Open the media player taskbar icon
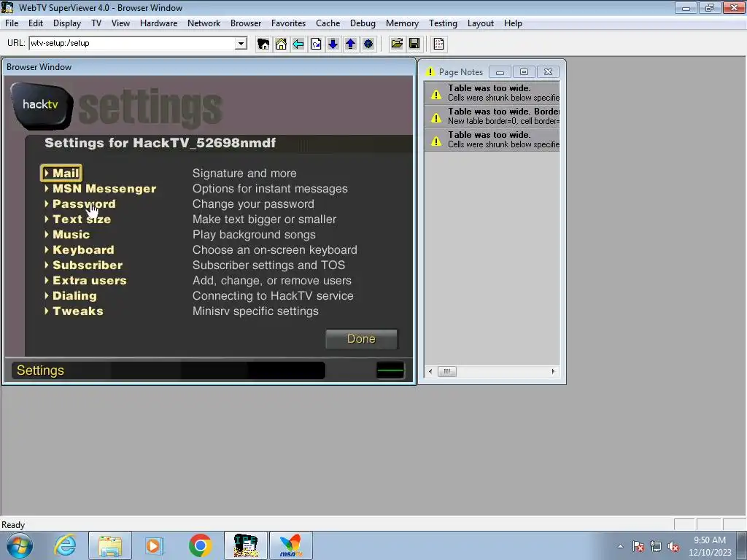Screen dimensions: 747x560 tap(154, 545)
